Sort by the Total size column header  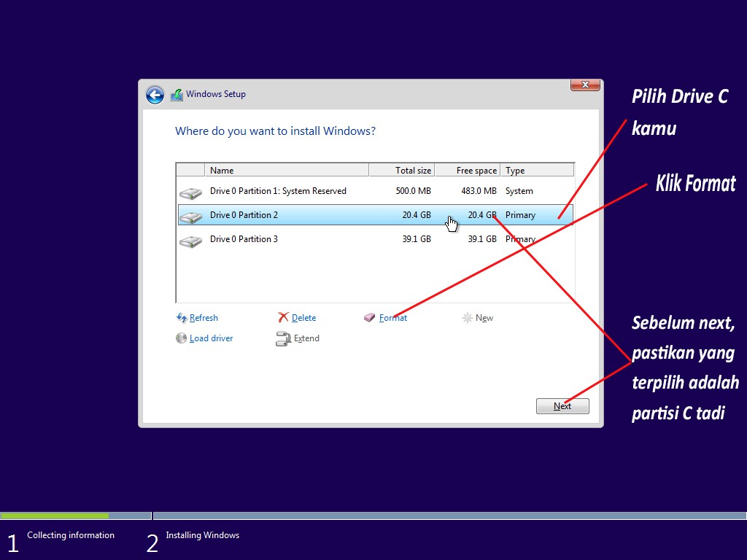coord(402,170)
